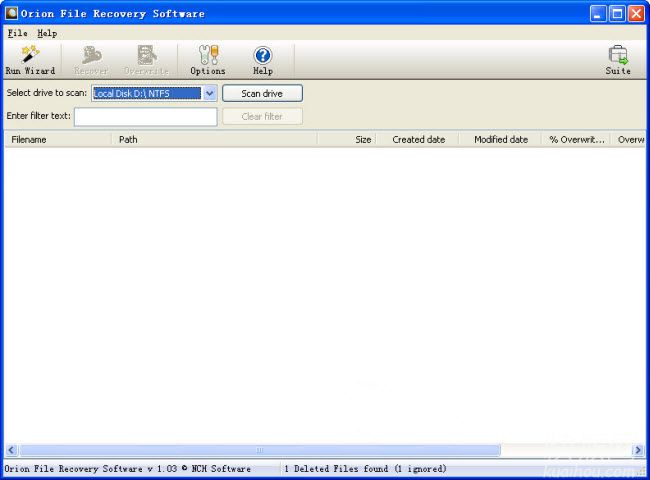
Task: Open the File menu
Action: [x=17, y=33]
